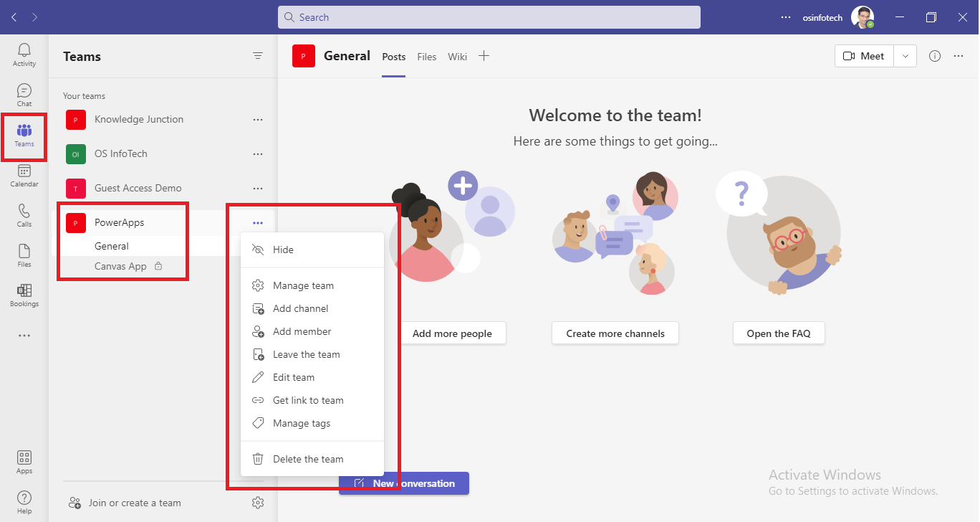Screen dimensions: 980x522
Task: Click Add more people button
Action: click(x=452, y=333)
